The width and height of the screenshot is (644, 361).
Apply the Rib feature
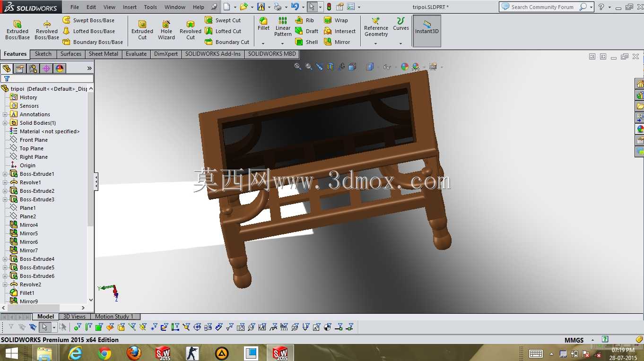point(305,20)
